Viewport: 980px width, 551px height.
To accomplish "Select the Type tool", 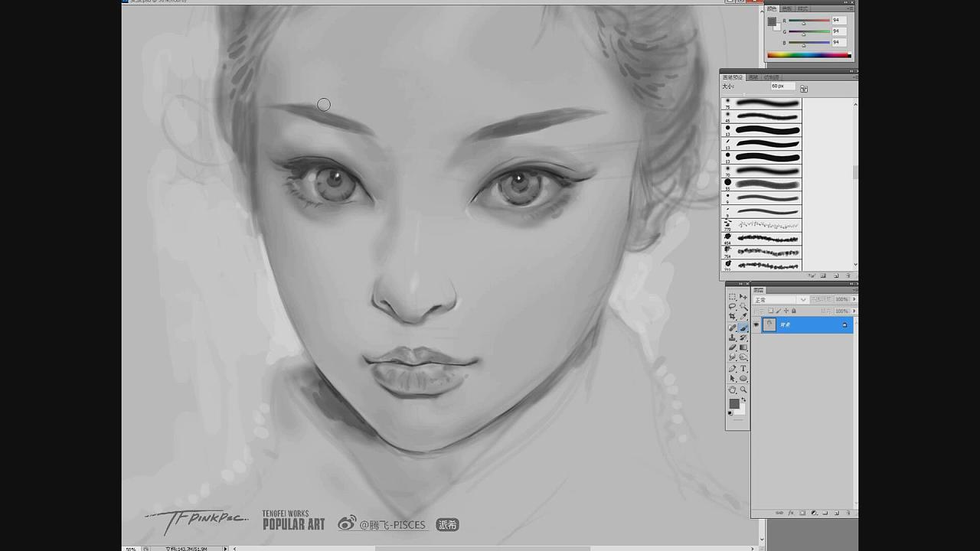I will click(x=743, y=368).
